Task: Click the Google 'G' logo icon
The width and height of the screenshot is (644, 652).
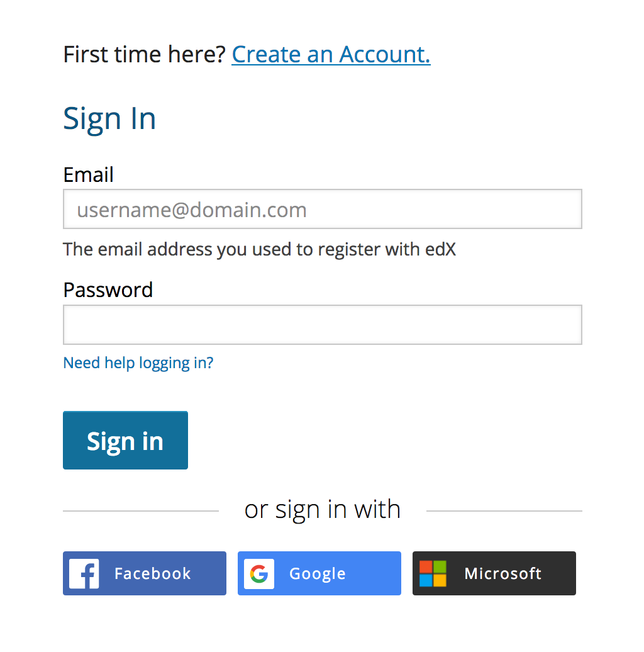Action: (x=259, y=573)
